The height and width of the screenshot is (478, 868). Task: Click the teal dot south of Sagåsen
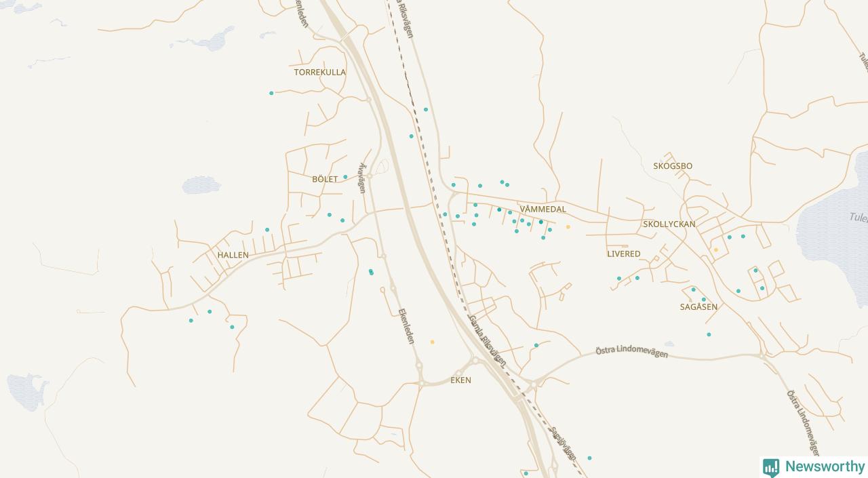pyautogui.click(x=709, y=335)
